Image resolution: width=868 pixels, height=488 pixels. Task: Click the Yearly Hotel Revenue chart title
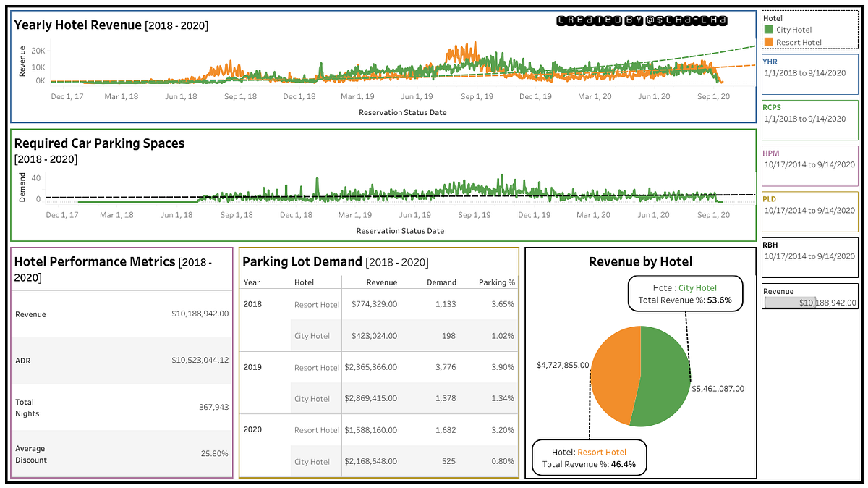(x=76, y=24)
